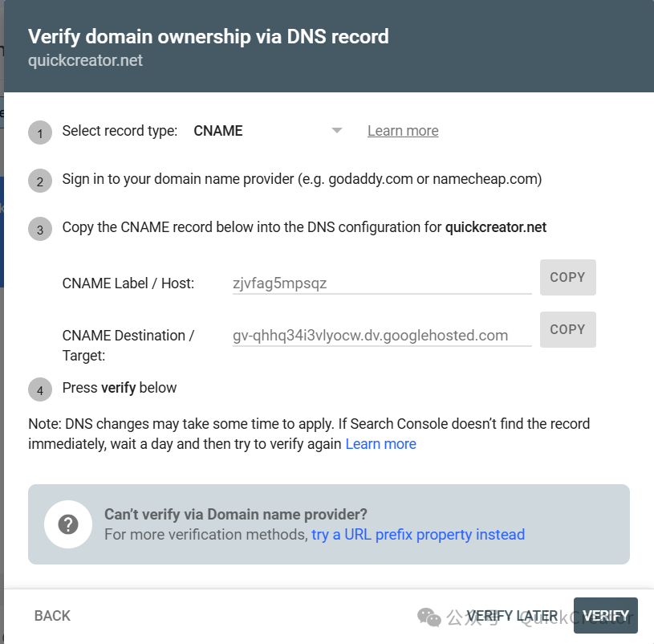Click the step 3 number circle

coord(40,230)
